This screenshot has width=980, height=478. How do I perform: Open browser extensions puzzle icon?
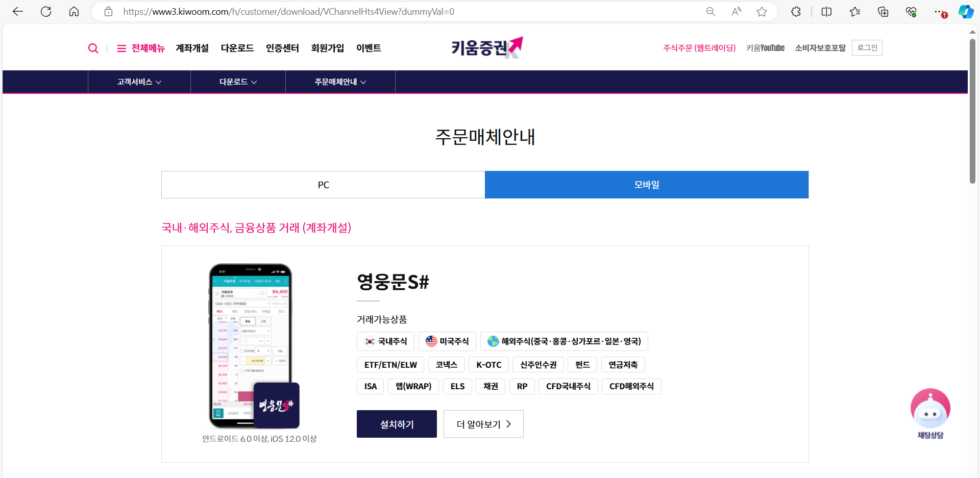pos(796,11)
